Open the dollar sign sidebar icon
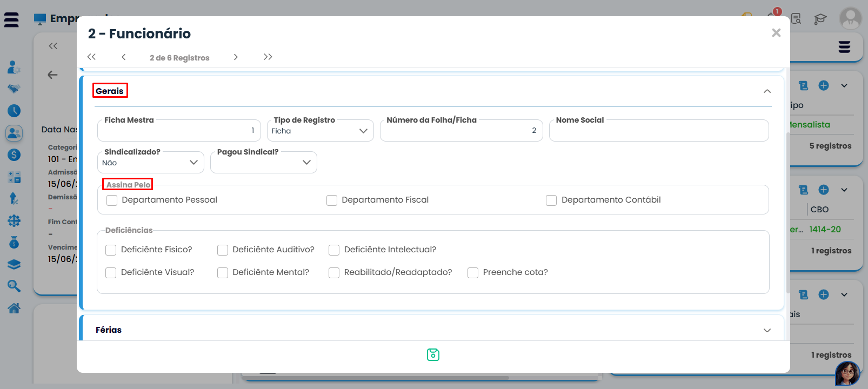868x389 pixels. click(14, 155)
